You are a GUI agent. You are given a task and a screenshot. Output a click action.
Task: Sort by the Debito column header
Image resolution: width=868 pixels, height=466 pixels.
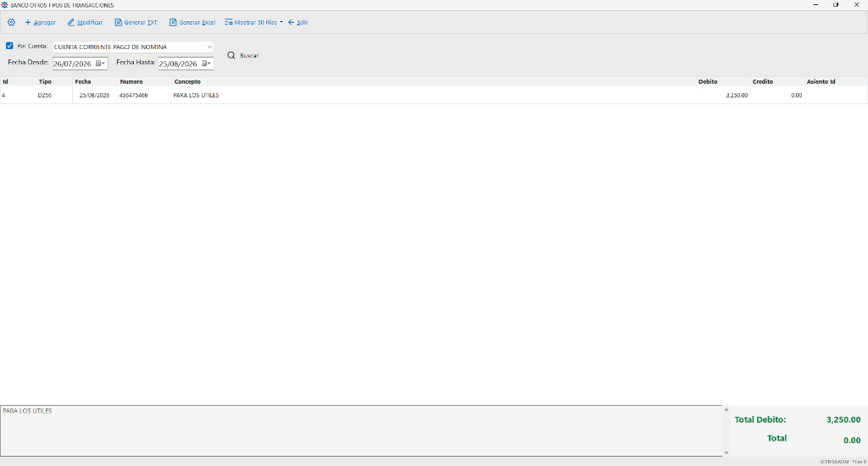(724, 81)
